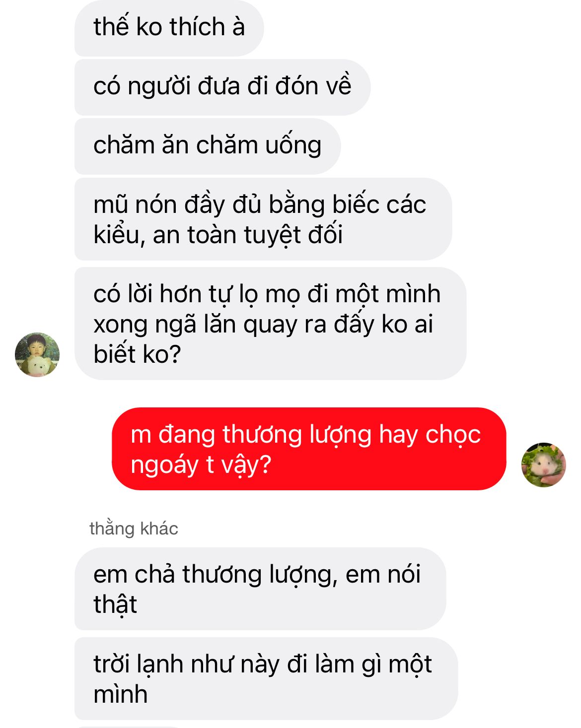Tap the "có người đưa đi đón về" bubble
The height and width of the screenshot is (728, 581).
click(222, 87)
